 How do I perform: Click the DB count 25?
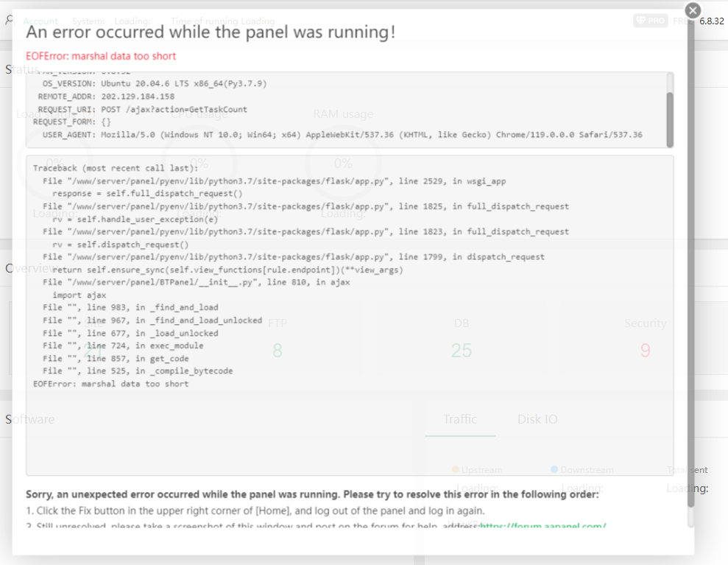click(462, 351)
